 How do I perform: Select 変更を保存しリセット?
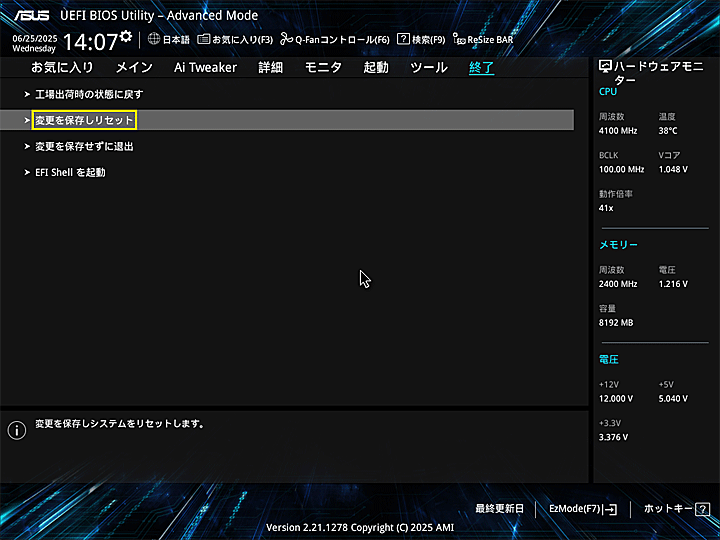coord(84,120)
